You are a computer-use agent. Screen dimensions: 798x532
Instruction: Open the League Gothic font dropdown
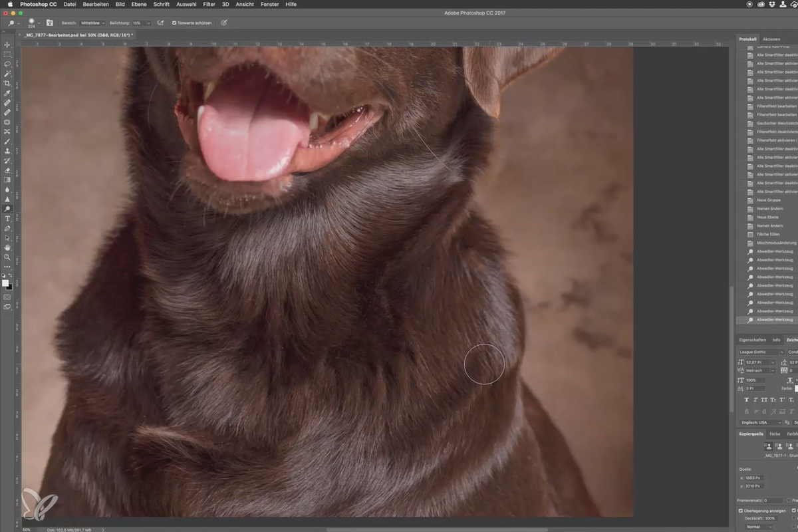761,352
